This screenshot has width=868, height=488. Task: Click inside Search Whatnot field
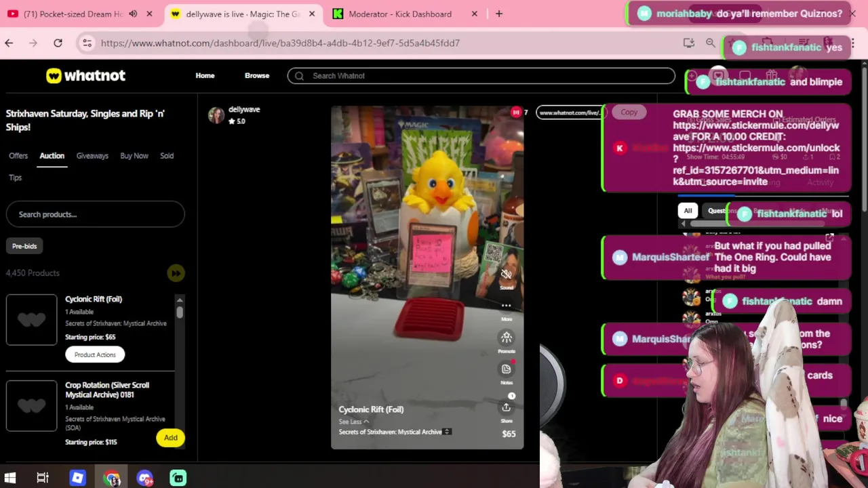click(x=481, y=76)
